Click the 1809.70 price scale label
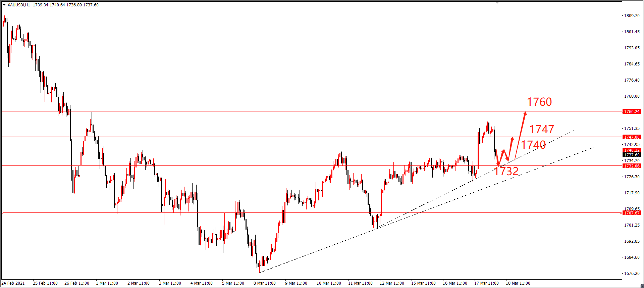The height and width of the screenshot is (288, 644). pos(632,16)
